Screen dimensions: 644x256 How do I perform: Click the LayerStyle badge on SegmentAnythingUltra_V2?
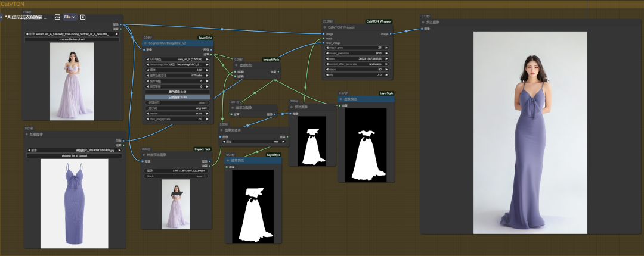(x=205, y=38)
